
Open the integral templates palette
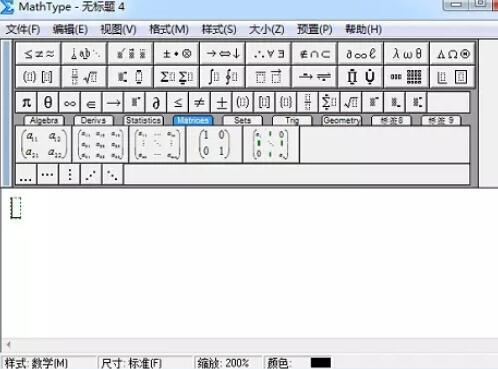222,77
